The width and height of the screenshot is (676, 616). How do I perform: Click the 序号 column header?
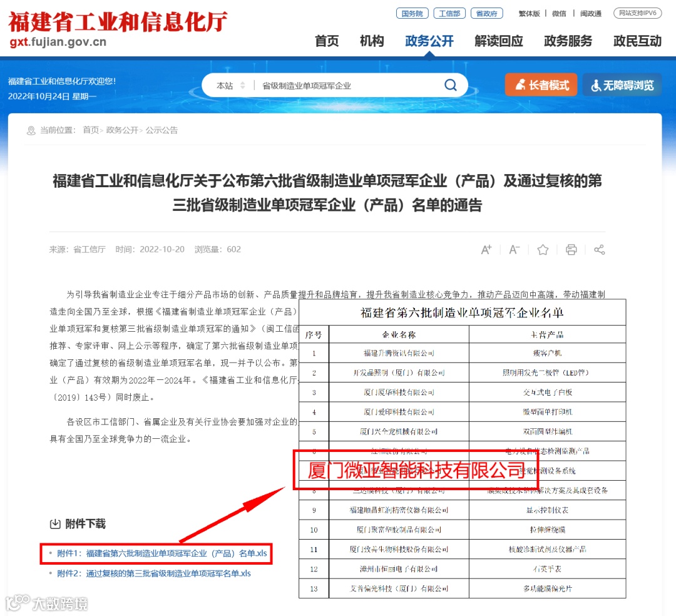(314, 334)
